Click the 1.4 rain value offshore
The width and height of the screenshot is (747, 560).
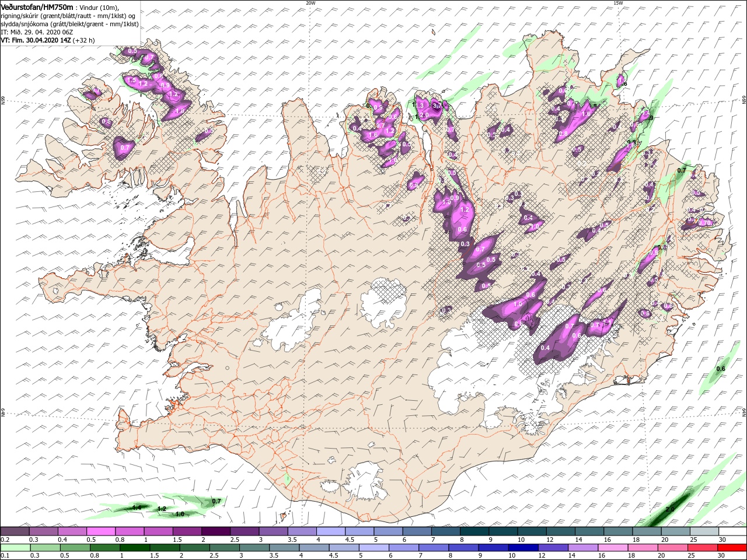coord(137,508)
